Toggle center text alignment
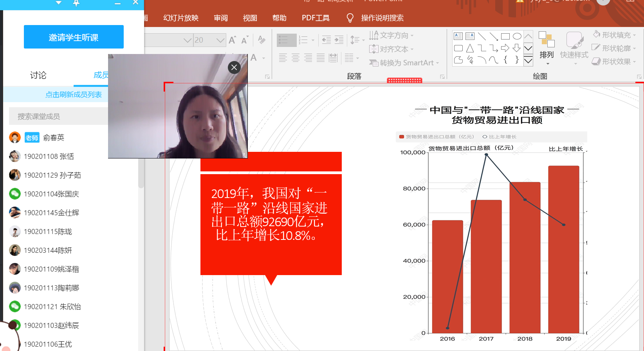The image size is (644, 351). 296,58
